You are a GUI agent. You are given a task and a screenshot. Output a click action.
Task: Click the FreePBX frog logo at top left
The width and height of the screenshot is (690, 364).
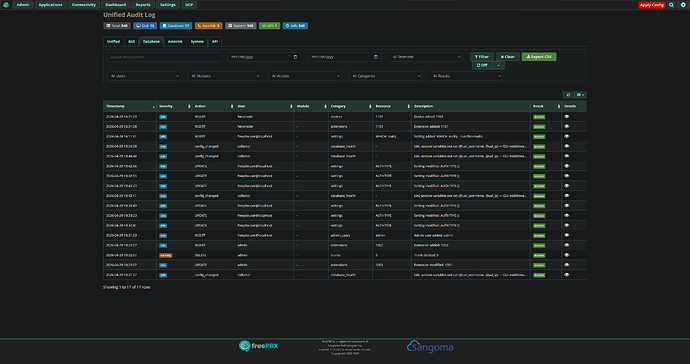6,5
